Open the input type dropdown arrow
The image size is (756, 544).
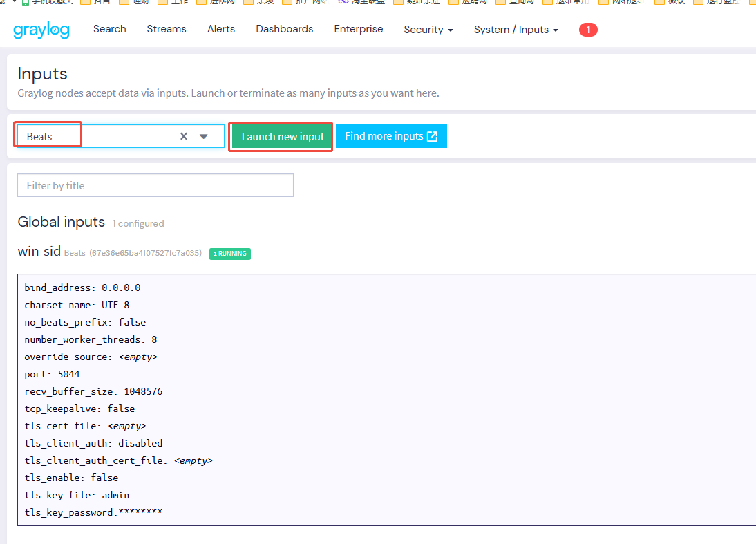coord(204,136)
